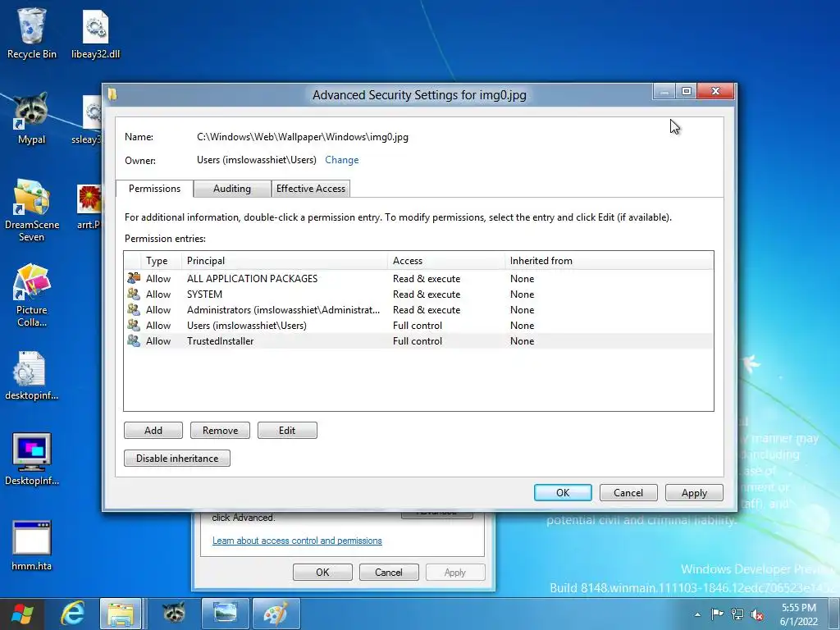Close the Advanced Security Settings window
The height and width of the screenshot is (630, 840).
pyautogui.click(x=715, y=91)
